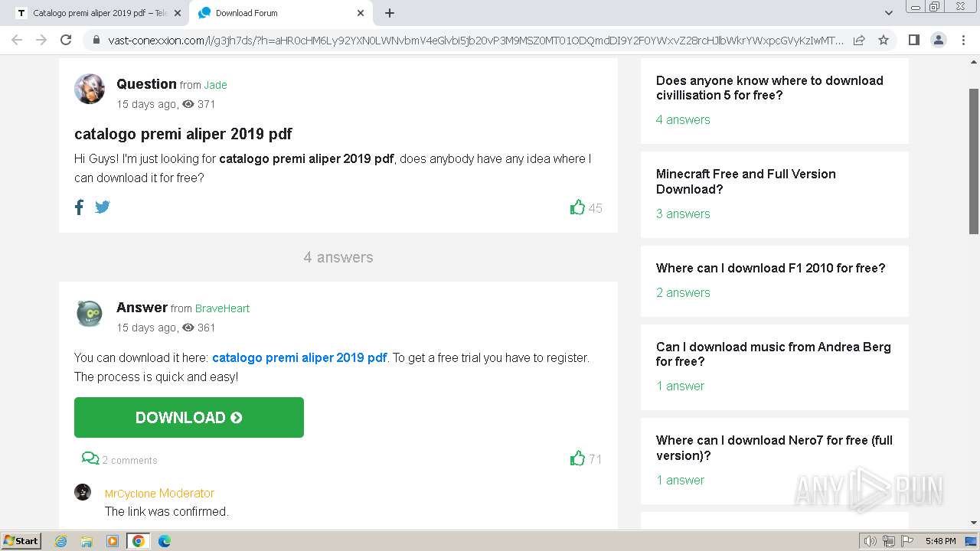Share question via Twitter icon
This screenshot has width=980, height=551.
coord(103,207)
